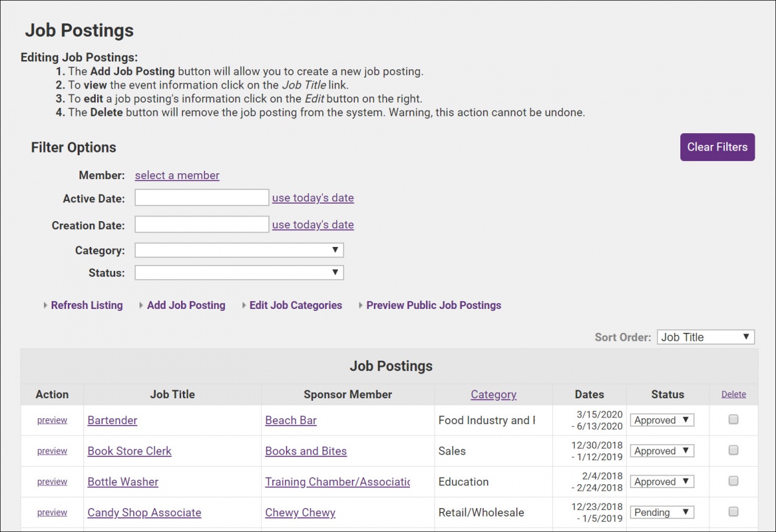
Task: Click Add Job Posting
Action: click(186, 305)
